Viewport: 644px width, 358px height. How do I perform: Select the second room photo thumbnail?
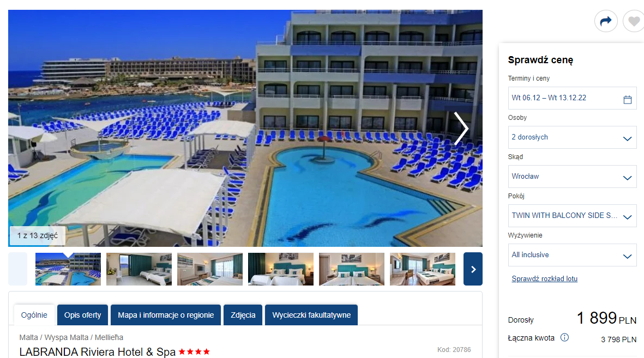210,269
